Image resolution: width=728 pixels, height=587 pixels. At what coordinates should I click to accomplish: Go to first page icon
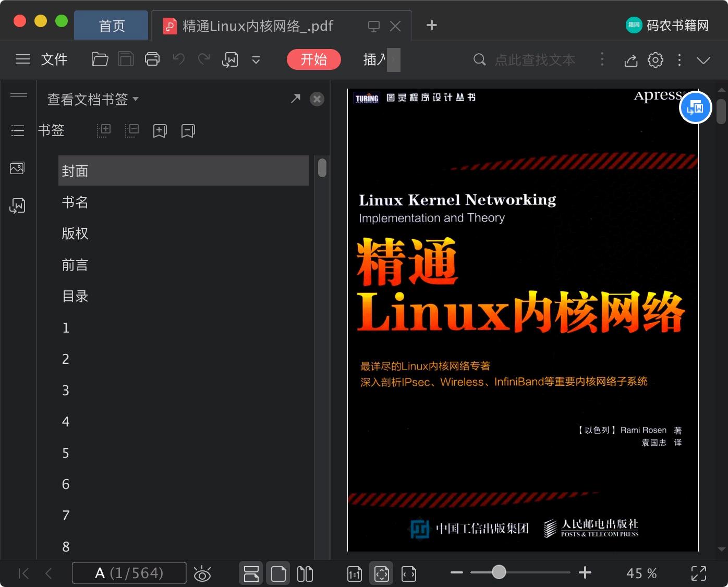pyautogui.click(x=23, y=573)
